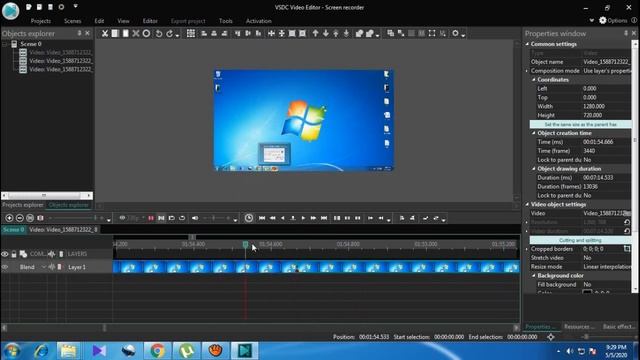Click the 'Set the same size as the parent has' button
The height and width of the screenshot is (360, 640).
[x=580, y=124]
